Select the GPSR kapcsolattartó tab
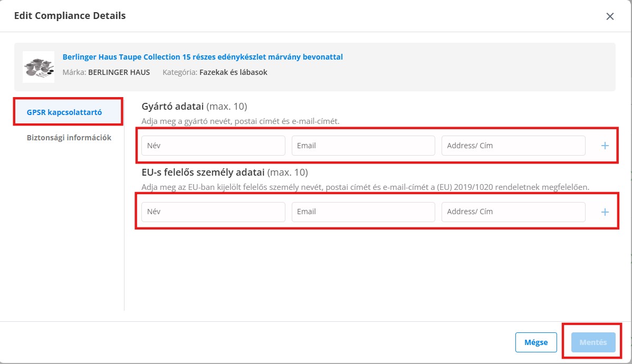Image resolution: width=632 pixels, height=364 pixels. 64,112
